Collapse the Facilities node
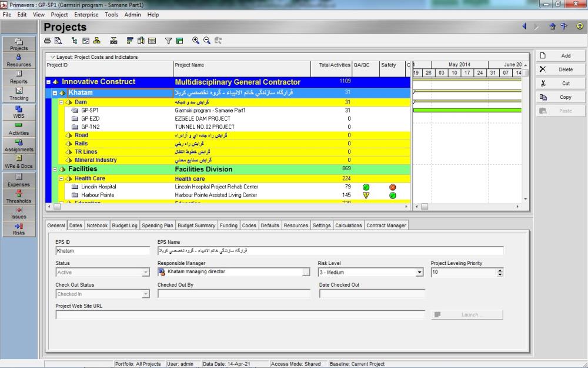588x368 pixels. 55,170
